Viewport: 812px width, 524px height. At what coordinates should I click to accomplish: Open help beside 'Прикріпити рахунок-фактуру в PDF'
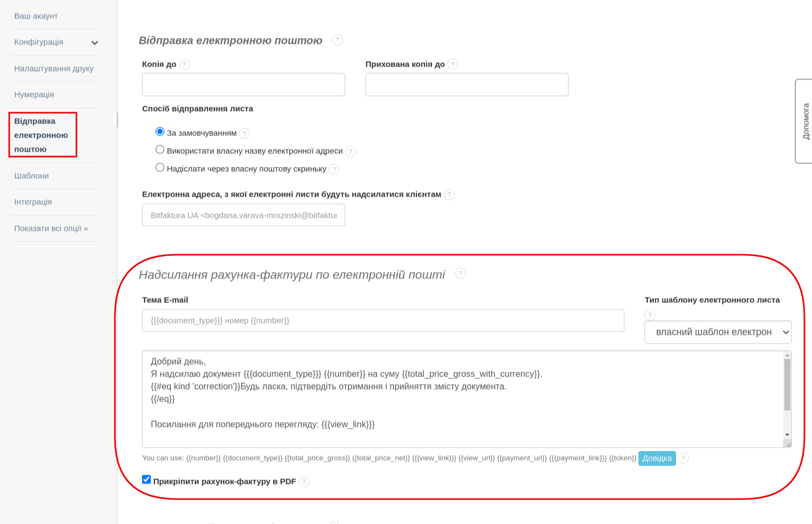[304, 481]
